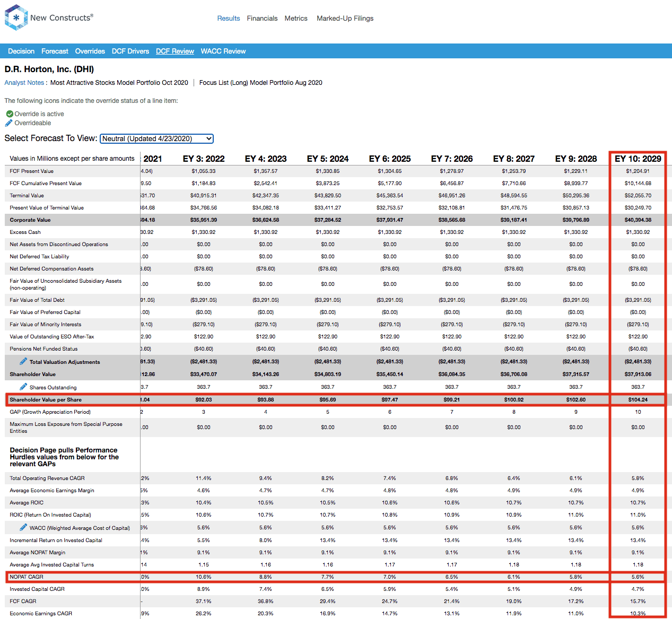Click the 'EY 3: 2022' column header
Viewport: 672px width, 619px height.
tap(204, 159)
